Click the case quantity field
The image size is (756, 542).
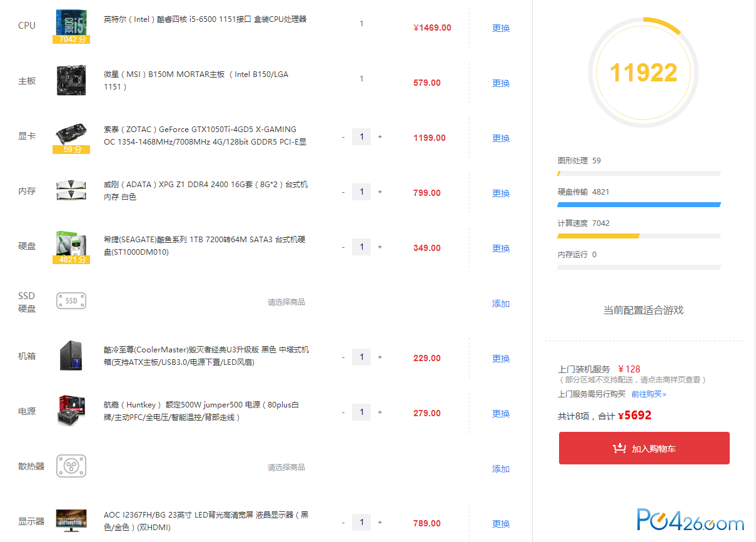point(361,357)
